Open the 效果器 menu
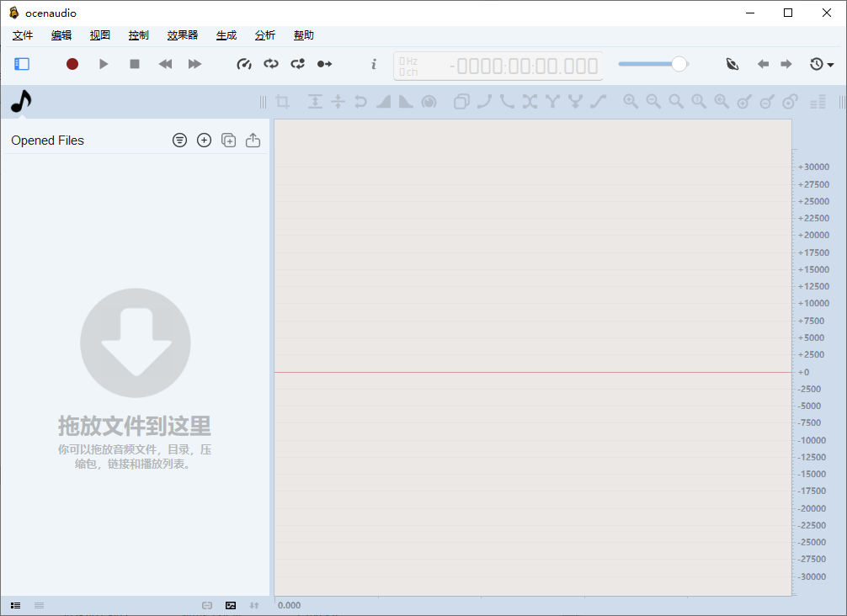The height and width of the screenshot is (616, 847). point(181,35)
